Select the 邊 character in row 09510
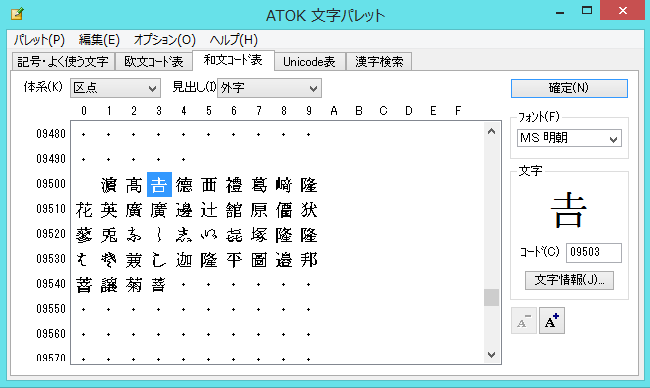The height and width of the screenshot is (388, 650). pos(184,210)
